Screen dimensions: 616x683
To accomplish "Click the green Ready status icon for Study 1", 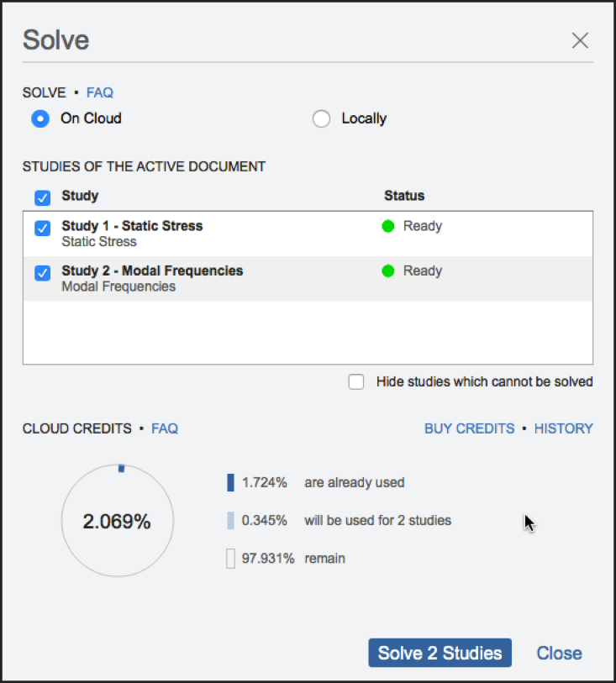I will 388,226.
